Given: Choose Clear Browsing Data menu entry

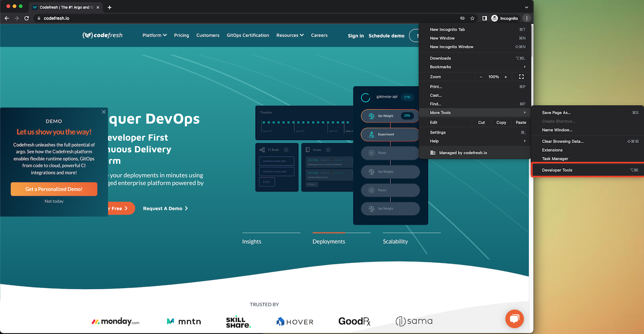Looking at the screenshot, I should (562, 141).
